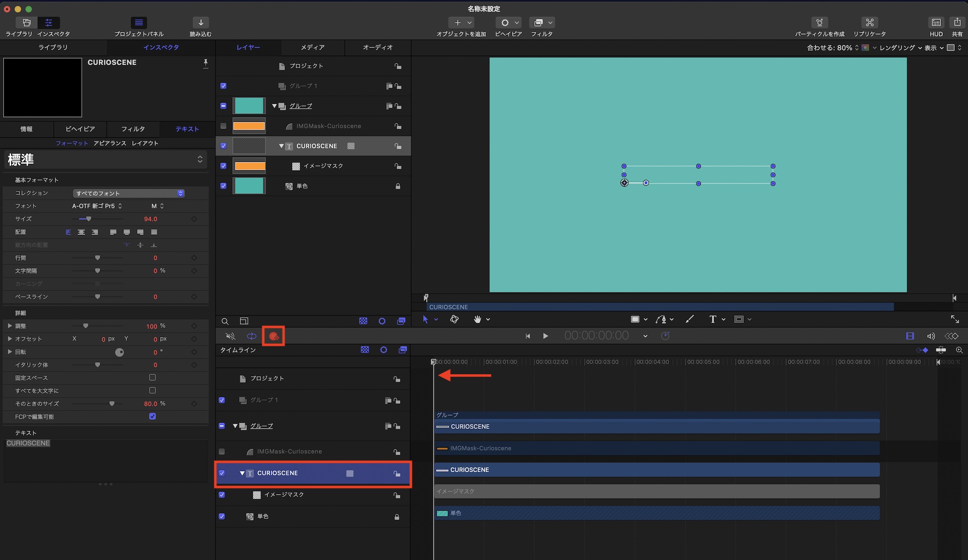The image size is (968, 560).
Task: Select the hand pan tool
Action: pyautogui.click(x=477, y=319)
